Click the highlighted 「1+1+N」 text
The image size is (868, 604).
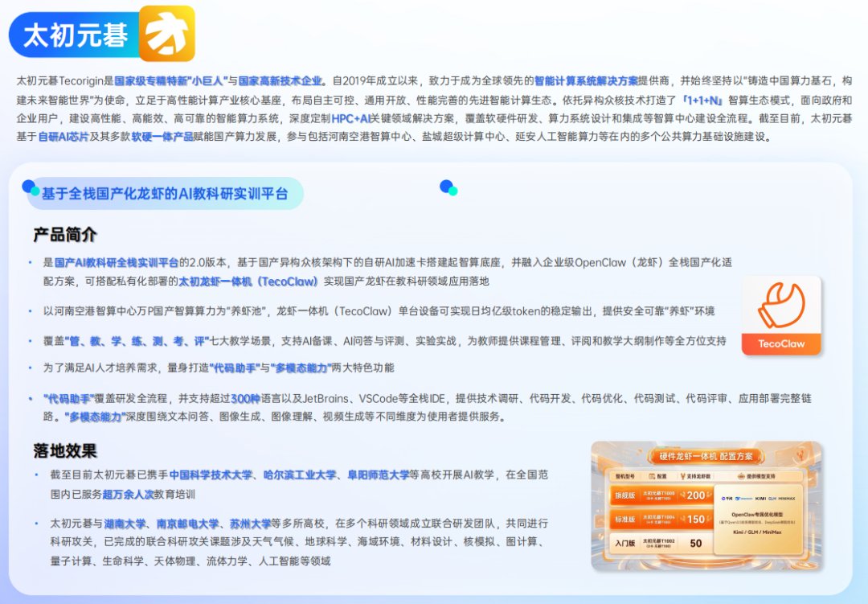coord(702,101)
